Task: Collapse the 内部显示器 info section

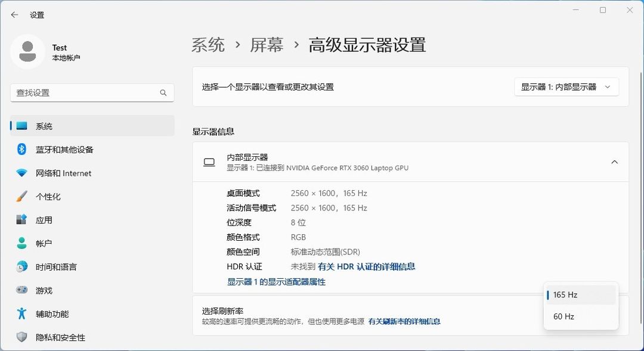Action: click(614, 162)
